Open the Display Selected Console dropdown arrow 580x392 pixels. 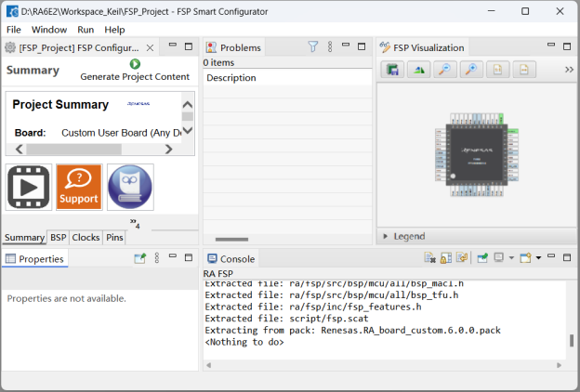point(511,257)
